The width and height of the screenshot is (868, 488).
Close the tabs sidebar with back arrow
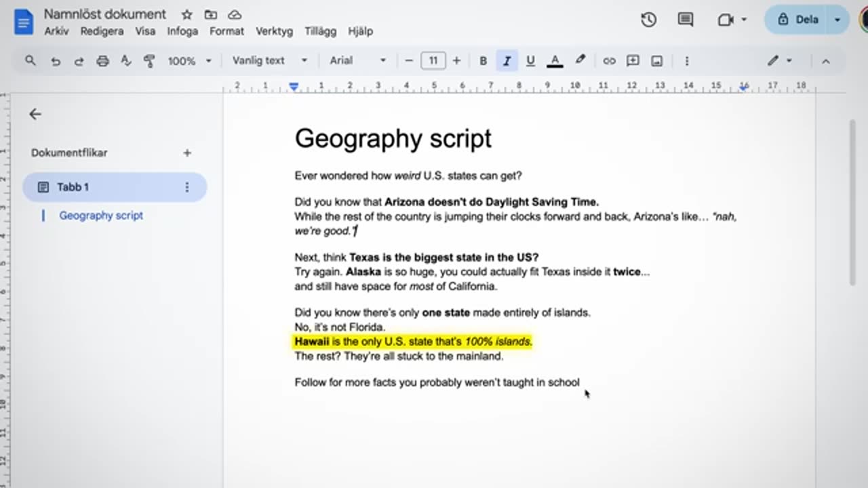click(x=35, y=115)
